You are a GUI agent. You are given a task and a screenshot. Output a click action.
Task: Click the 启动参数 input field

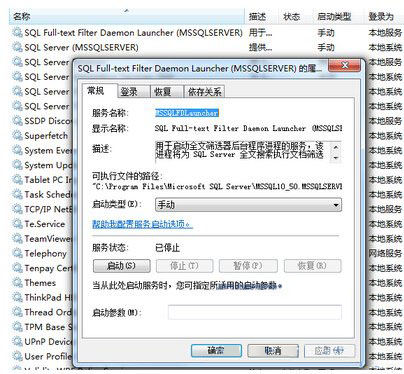(x=255, y=312)
